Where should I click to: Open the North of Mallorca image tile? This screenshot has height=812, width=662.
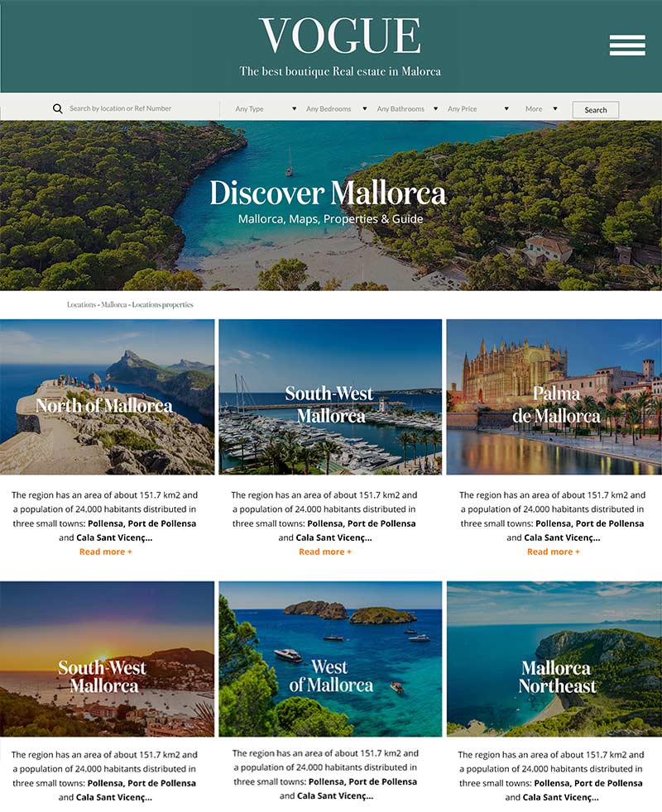[x=107, y=397]
